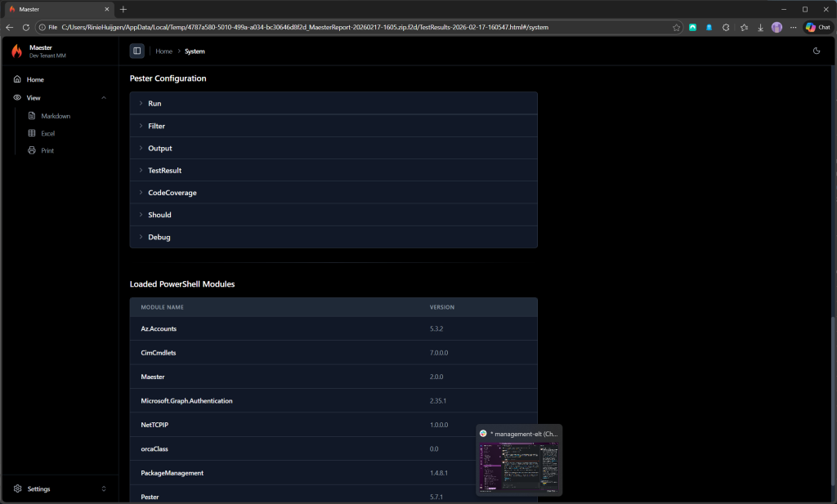Bookmark this page with star icon
The width and height of the screenshot is (837, 504).
tap(676, 27)
